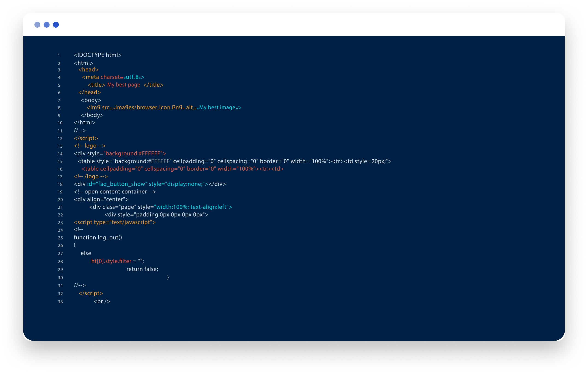This screenshot has height=374, width=588.
Task: Click the 'My best page' title text
Action: click(x=123, y=85)
